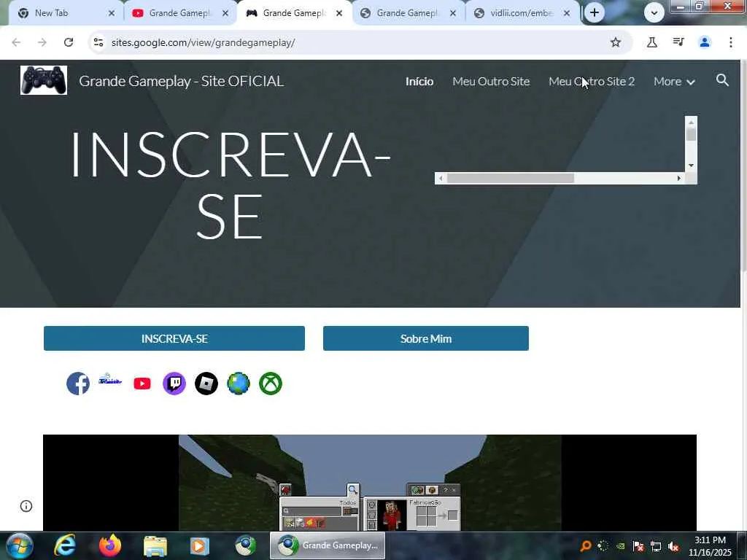
Task: Click the pinned Chromium icon on taskbar
Action: coord(245,545)
